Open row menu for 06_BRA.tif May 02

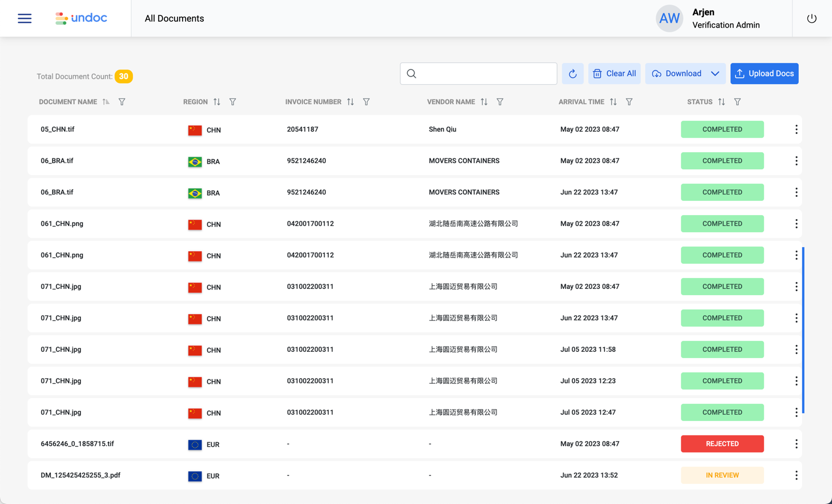coord(796,161)
